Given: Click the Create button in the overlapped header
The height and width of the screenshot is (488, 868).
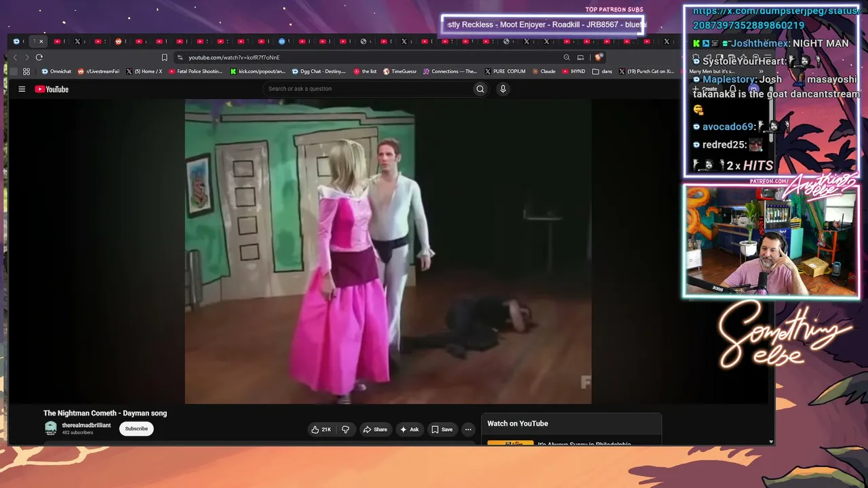Looking at the screenshot, I should pos(705,89).
